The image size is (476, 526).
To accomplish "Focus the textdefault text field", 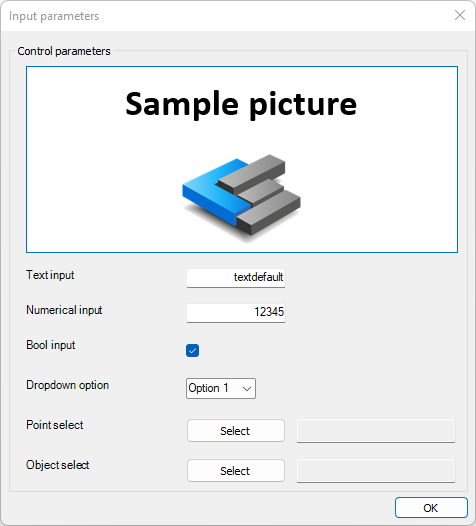I will point(236,278).
